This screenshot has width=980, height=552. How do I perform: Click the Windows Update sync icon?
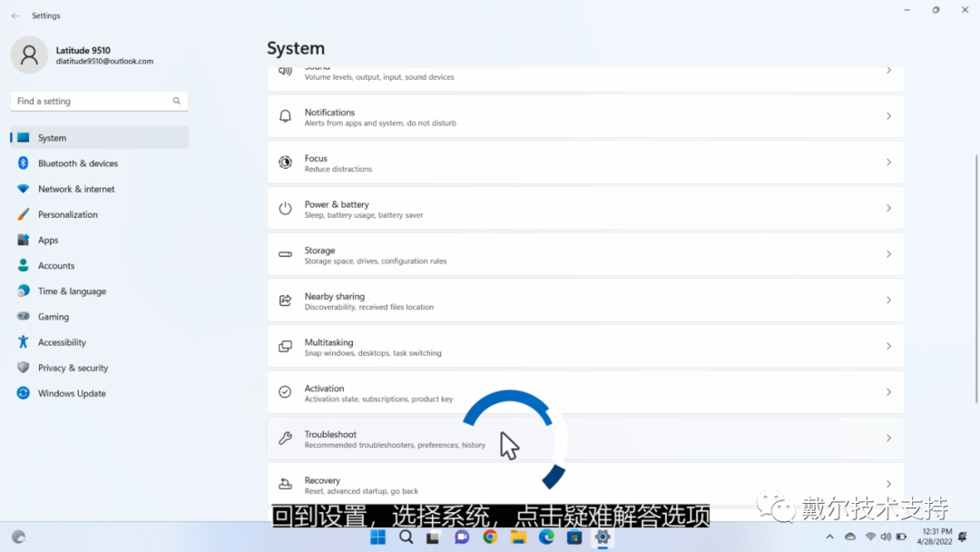23,393
